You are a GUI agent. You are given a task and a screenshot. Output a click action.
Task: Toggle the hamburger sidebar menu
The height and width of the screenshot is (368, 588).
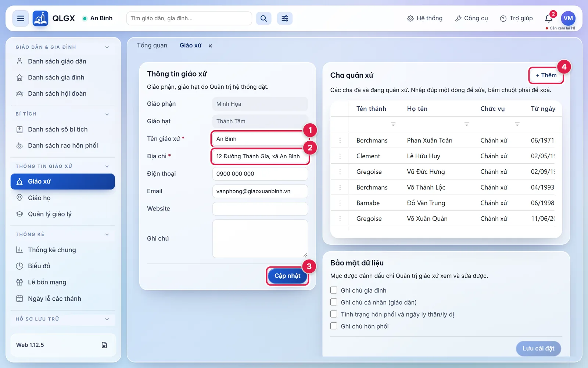point(21,18)
